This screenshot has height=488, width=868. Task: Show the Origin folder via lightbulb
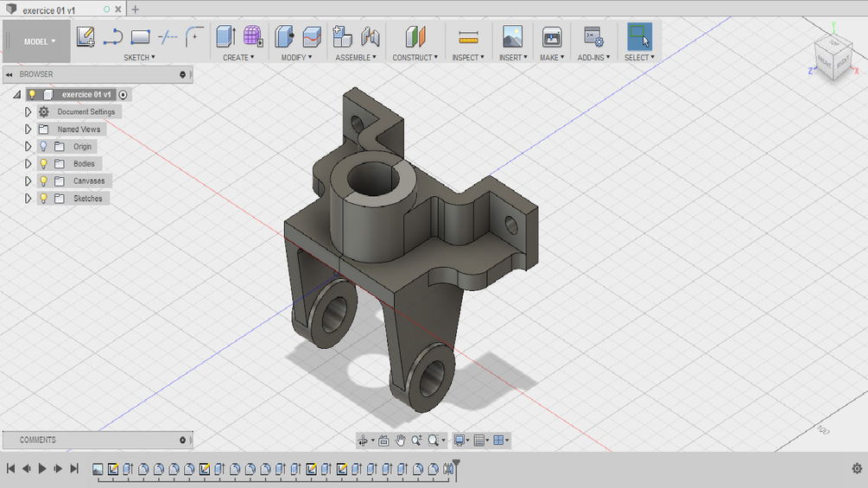click(x=43, y=147)
